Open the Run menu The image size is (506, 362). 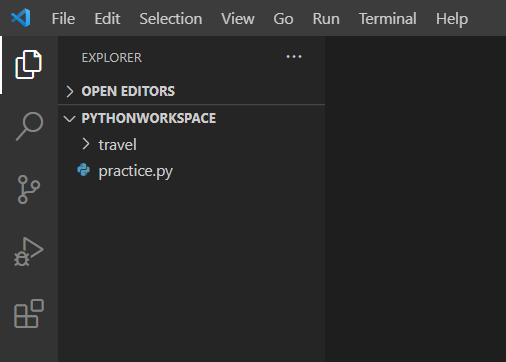(x=326, y=19)
